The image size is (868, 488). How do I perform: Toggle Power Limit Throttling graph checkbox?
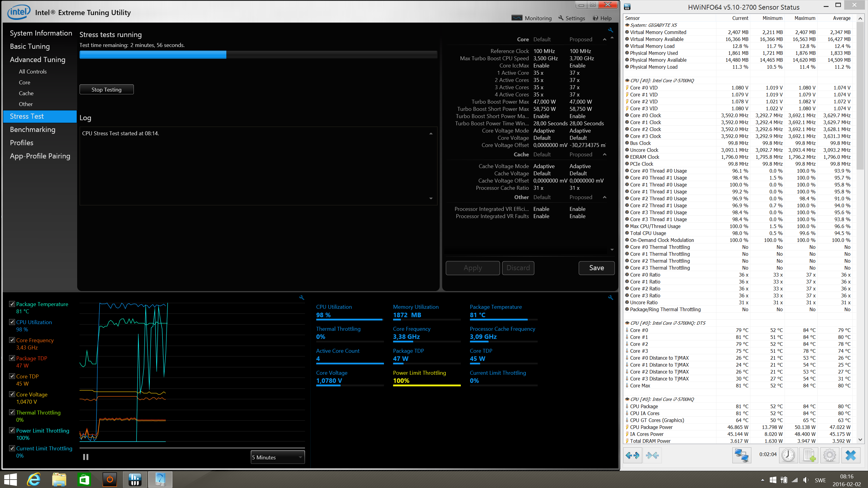[12, 430]
